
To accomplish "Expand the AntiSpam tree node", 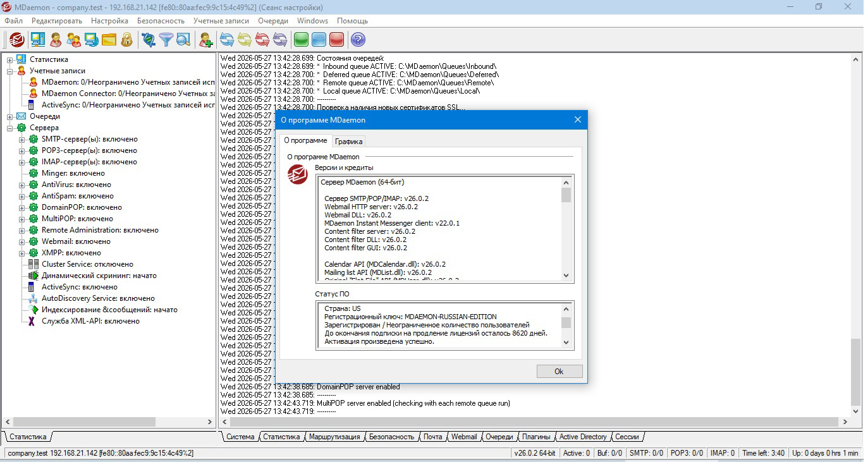I will click(x=22, y=196).
